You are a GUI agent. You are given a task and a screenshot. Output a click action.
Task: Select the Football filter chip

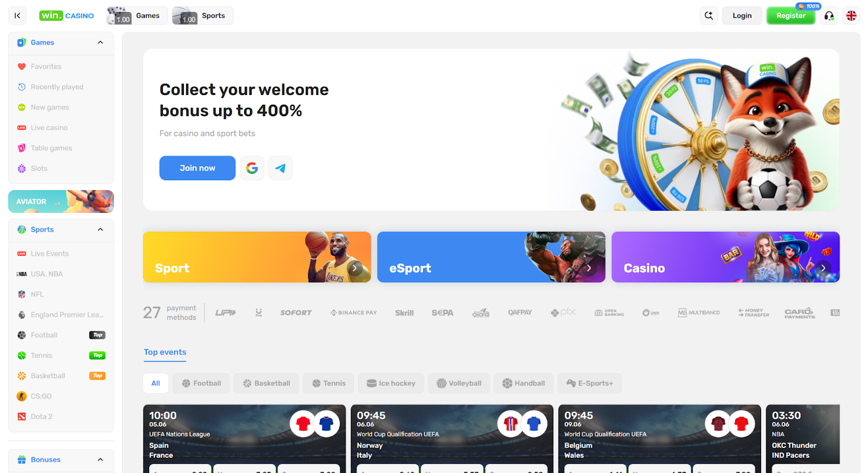click(201, 383)
